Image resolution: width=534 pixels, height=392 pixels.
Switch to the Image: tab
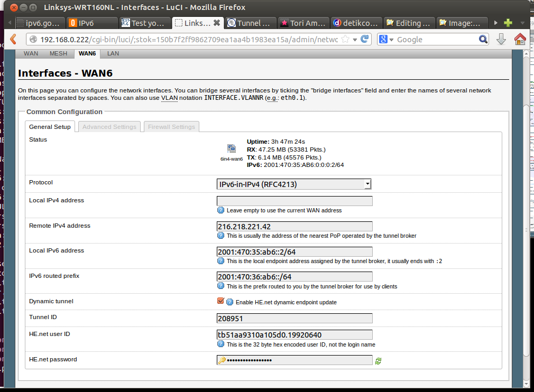click(462, 23)
